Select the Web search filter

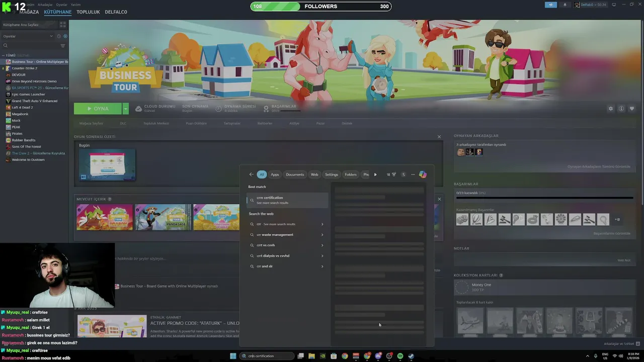[x=314, y=174]
